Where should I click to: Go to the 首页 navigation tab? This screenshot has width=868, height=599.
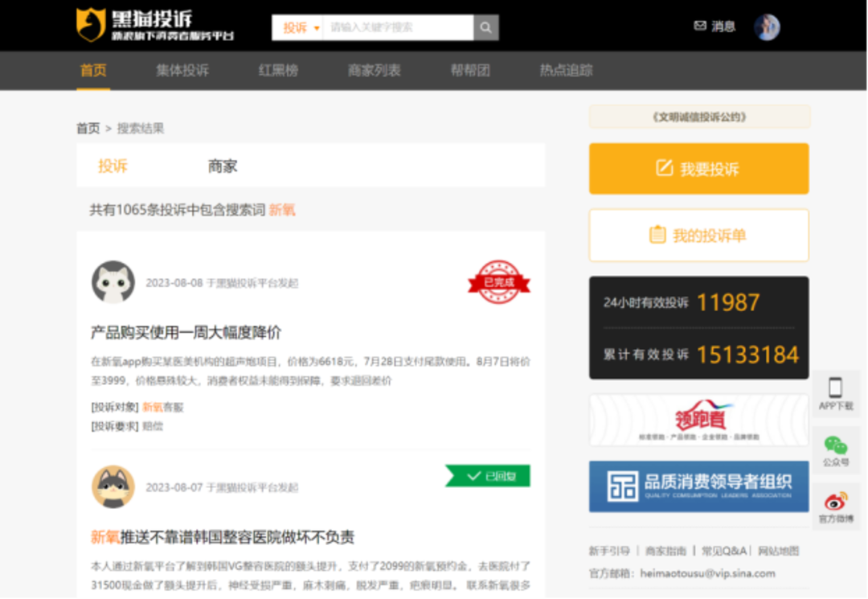pyautogui.click(x=93, y=70)
